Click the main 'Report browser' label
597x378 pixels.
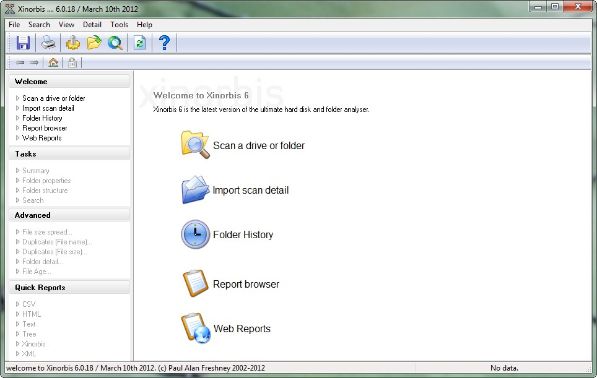[x=246, y=284]
